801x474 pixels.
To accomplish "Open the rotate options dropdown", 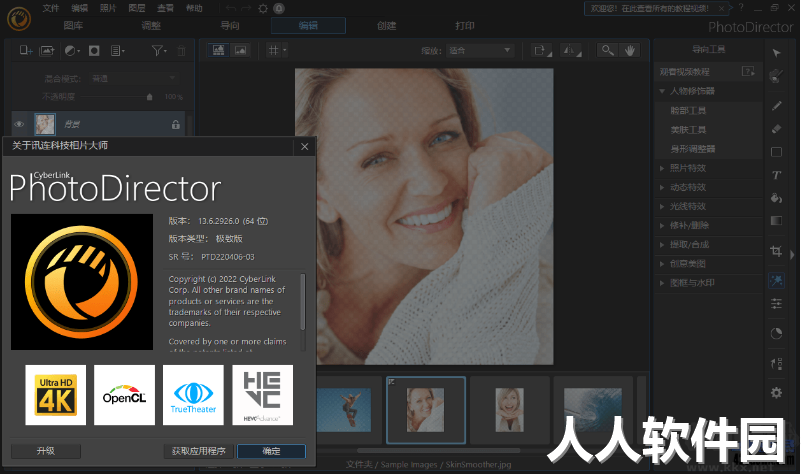I will pos(542,50).
